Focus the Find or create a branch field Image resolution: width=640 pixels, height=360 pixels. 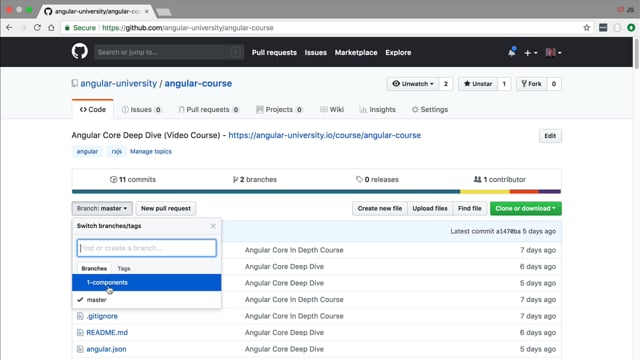[147, 248]
